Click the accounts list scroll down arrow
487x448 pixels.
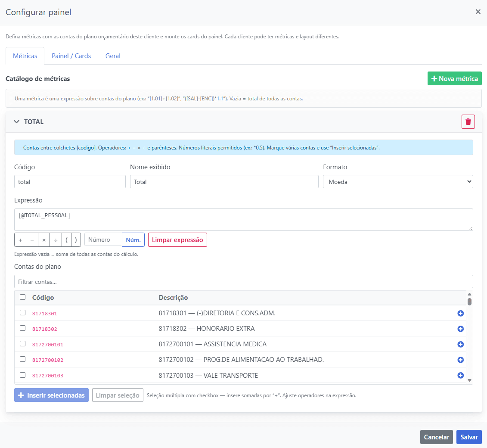click(x=469, y=380)
